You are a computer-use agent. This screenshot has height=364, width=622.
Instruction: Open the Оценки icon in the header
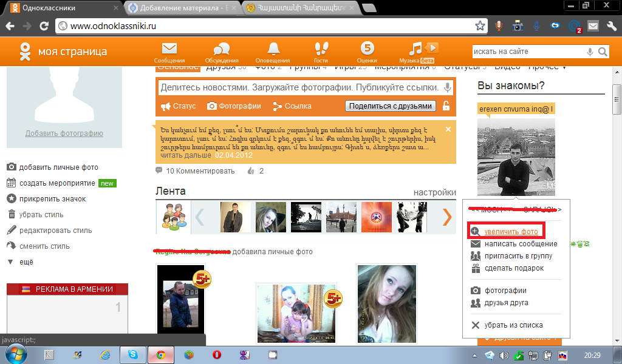point(367,49)
